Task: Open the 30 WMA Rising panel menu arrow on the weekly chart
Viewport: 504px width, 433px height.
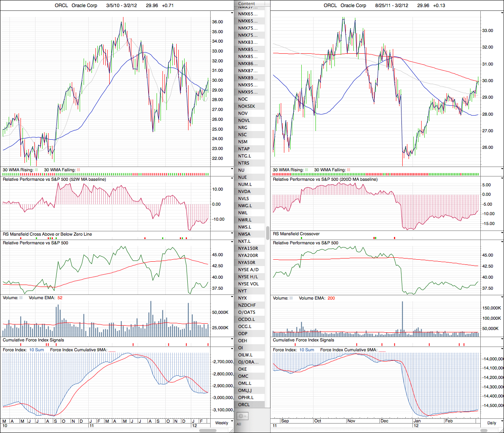Action: (232, 169)
